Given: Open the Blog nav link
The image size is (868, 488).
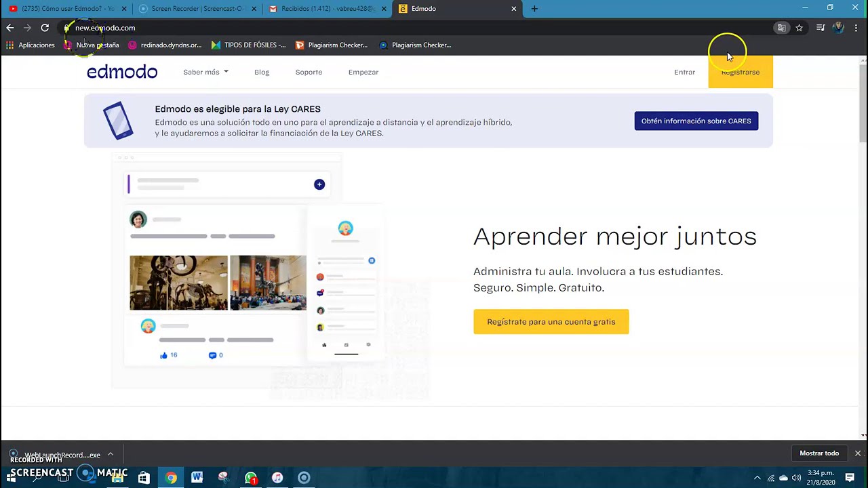Looking at the screenshot, I should (262, 72).
